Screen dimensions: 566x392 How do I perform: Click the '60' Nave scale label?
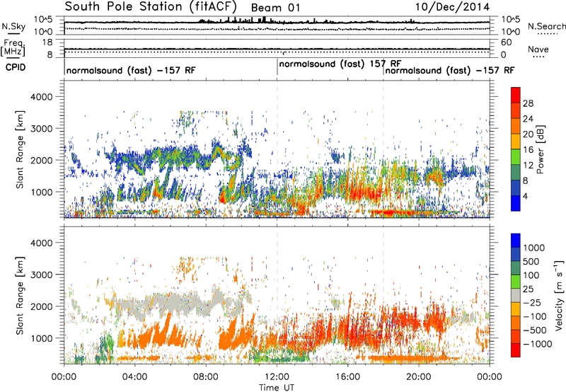[507, 42]
